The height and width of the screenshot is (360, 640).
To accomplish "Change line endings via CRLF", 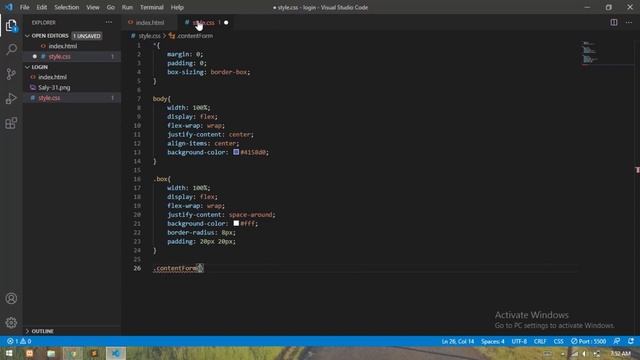I will click(540, 341).
